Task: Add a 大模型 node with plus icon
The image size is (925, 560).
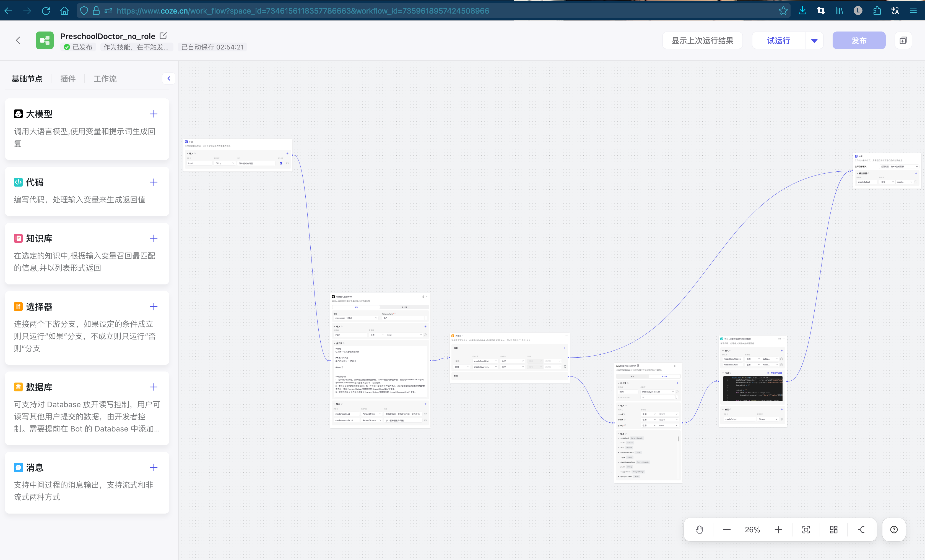Action: [154, 114]
